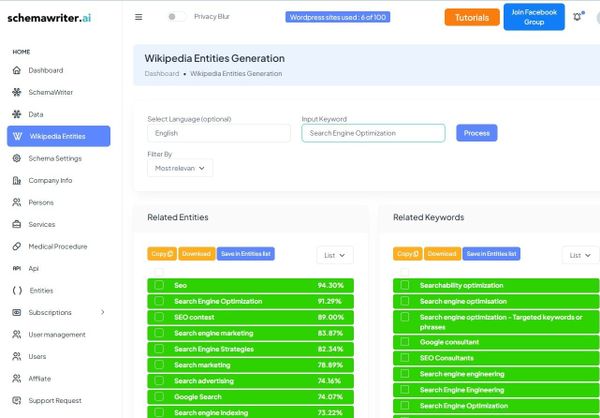Save Related Keywords in Entities list
The height and width of the screenshot is (418, 600).
click(491, 253)
